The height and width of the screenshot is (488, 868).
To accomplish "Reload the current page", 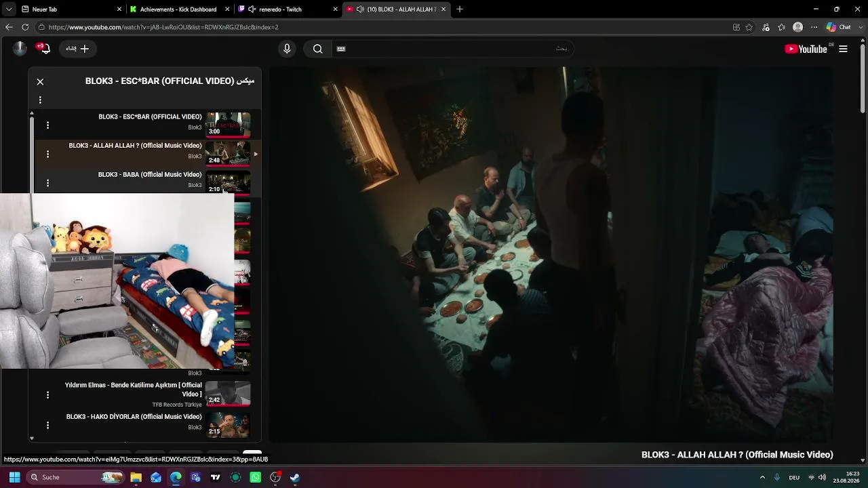I will point(25,27).
